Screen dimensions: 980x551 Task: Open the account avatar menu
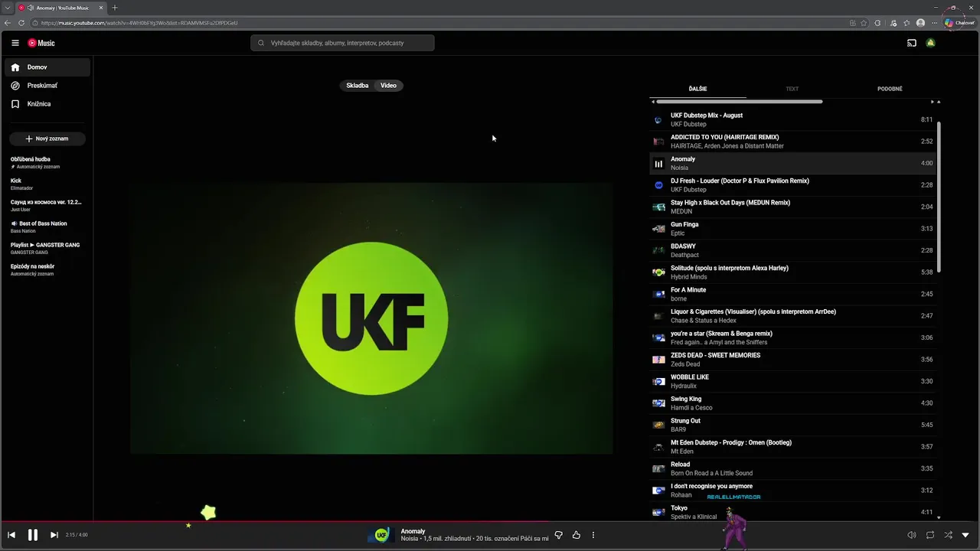[931, 43]
